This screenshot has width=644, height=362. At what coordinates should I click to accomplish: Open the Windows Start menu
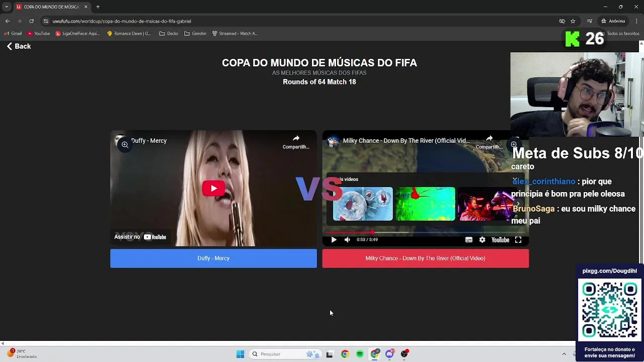[x=240, y=354]
